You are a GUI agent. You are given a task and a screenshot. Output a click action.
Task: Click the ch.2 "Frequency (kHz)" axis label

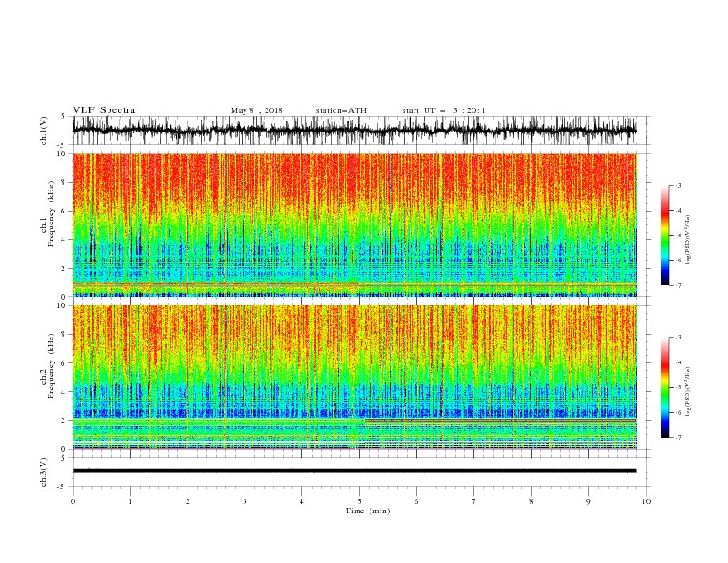51,366
